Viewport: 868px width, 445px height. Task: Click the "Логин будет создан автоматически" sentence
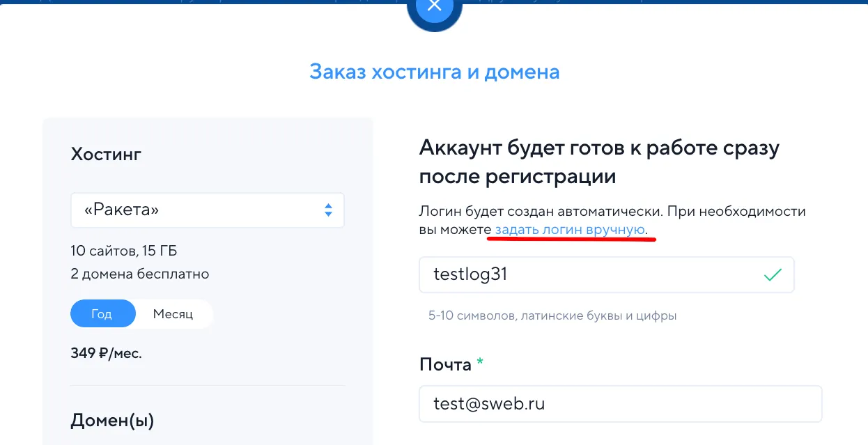point(612,211)
